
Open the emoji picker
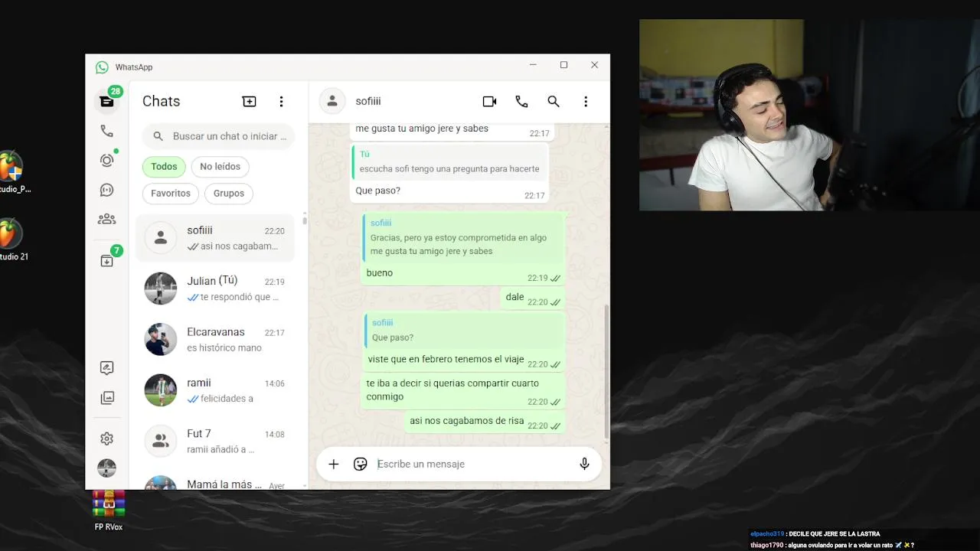coord(361,464)
